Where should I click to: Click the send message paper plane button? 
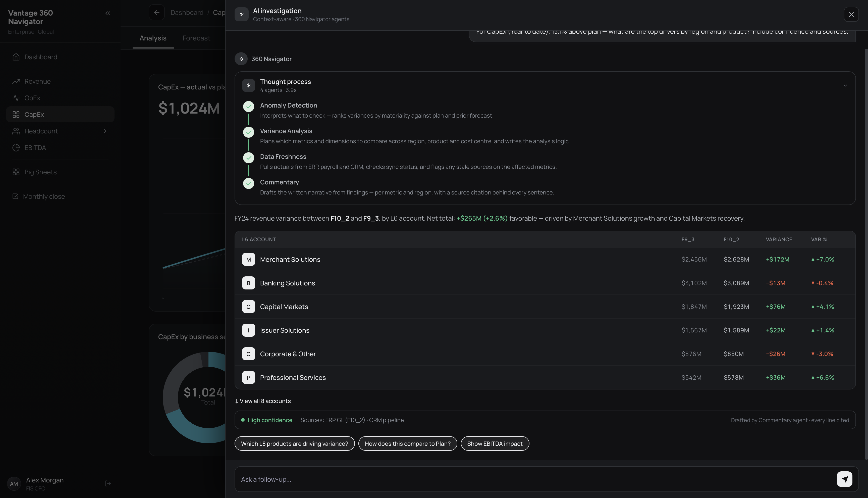844,479
